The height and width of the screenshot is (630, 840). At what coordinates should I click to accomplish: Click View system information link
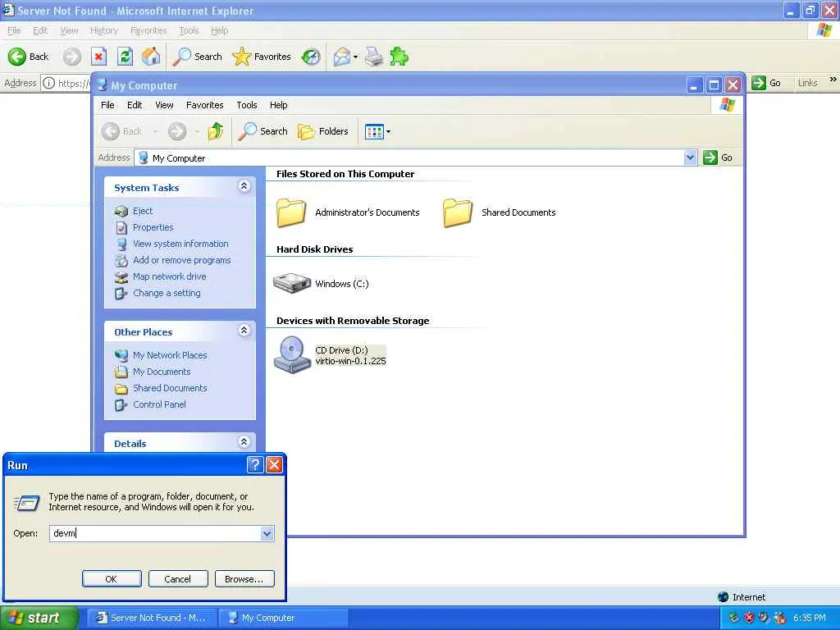pos(180,244)
